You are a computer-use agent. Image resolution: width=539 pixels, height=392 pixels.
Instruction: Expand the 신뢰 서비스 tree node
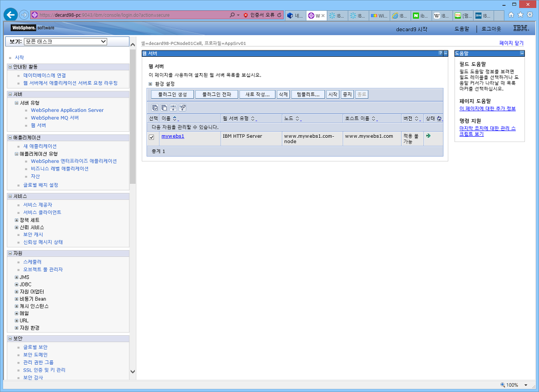(x=16, y=227)
